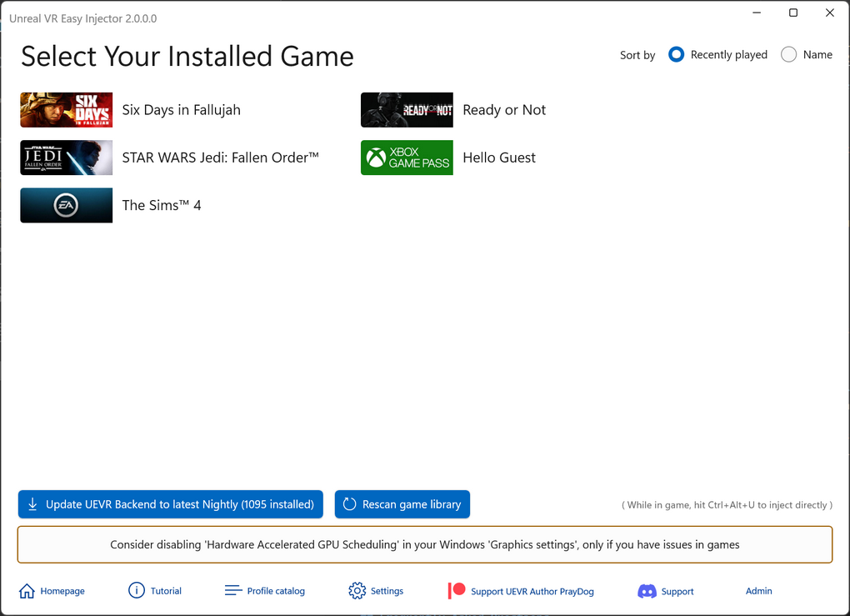Sort the game list by Name
This screenshot has width=850, height=616.
[789, 54]
